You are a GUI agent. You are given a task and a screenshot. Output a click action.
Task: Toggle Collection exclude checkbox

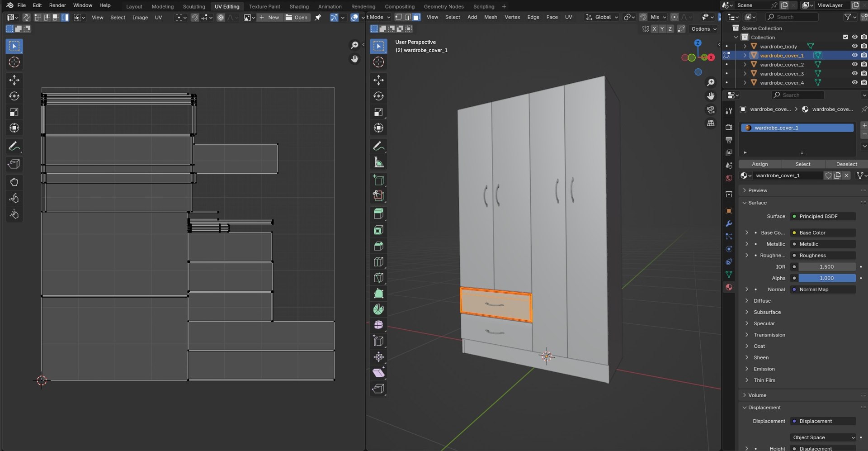pos(845,37)
